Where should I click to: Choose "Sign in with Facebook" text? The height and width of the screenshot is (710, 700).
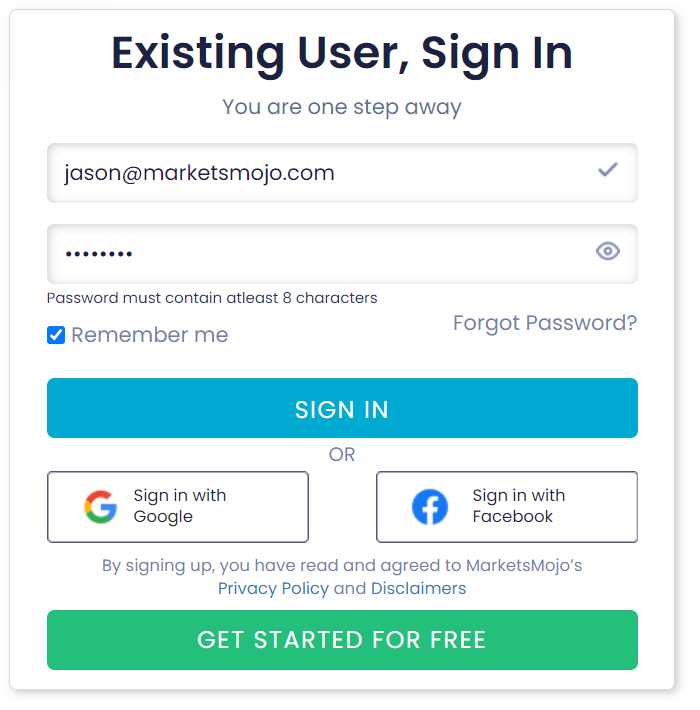point(518,506)
